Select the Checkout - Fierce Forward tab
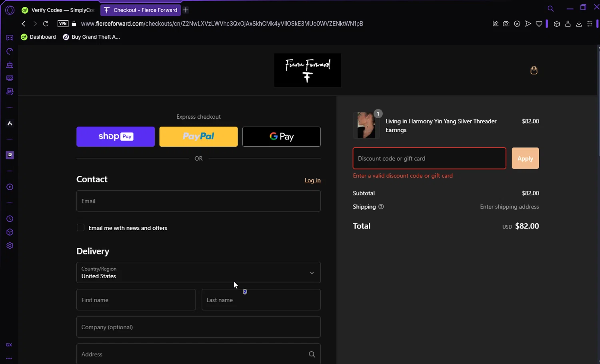 click(x=140, y=10)
